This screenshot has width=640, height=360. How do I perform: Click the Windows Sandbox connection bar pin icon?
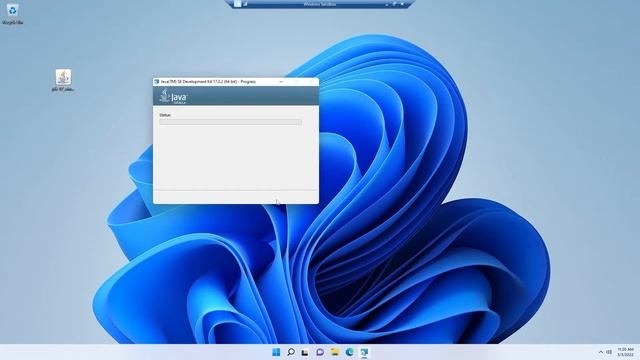(x=238, y=4)
